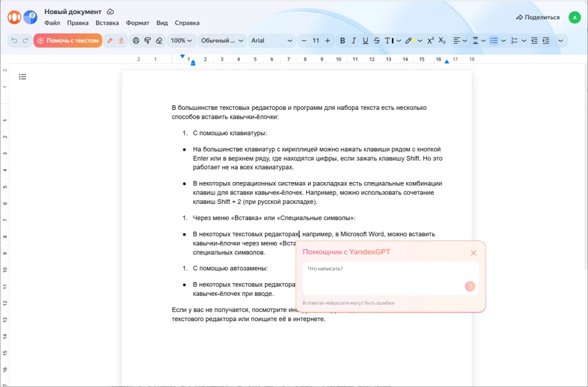
Task: Click the text 'С помощью клавиатуры:'
Action: [230, 133]
